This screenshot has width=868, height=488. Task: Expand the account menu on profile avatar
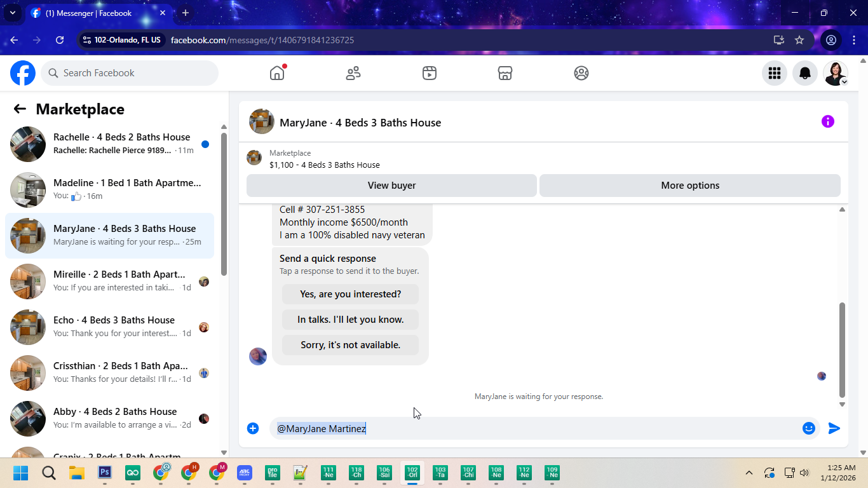pyautogui.click(x=844, y=81)
